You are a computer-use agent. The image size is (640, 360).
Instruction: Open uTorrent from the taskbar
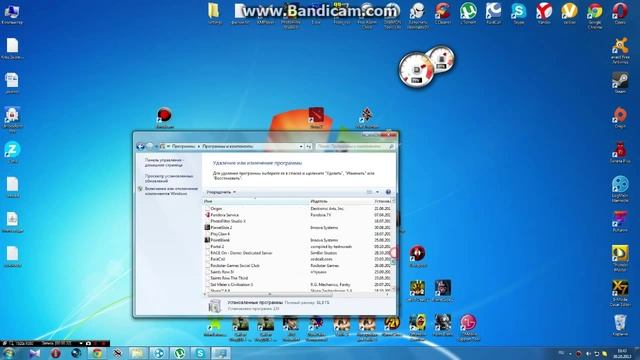point(180,353)
